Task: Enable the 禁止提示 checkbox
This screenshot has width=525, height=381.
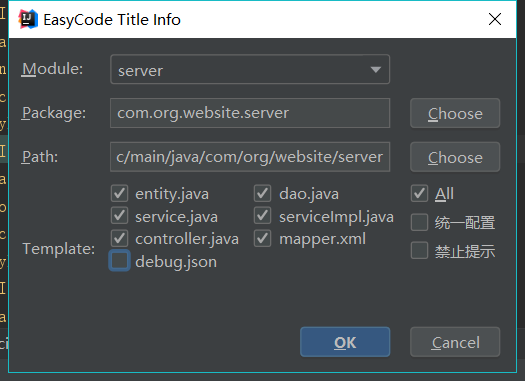Action: (x=419, y=250)
